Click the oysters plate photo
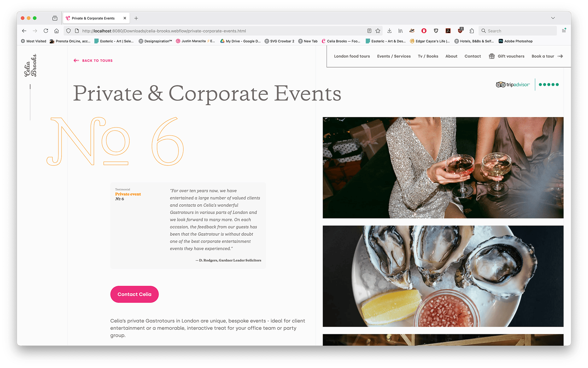 tap(443, 276)
